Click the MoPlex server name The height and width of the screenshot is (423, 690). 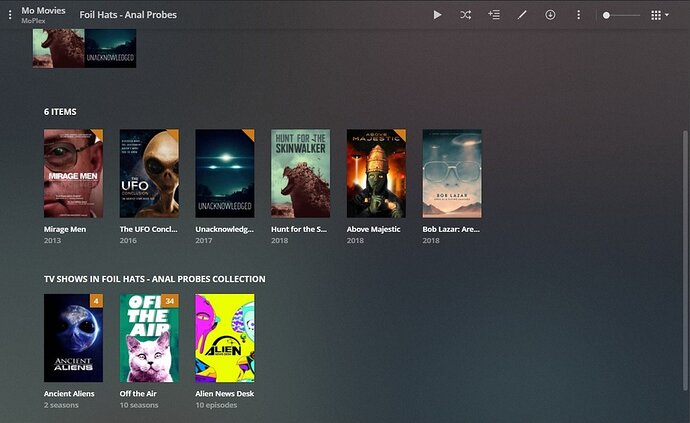click(33, 21)
